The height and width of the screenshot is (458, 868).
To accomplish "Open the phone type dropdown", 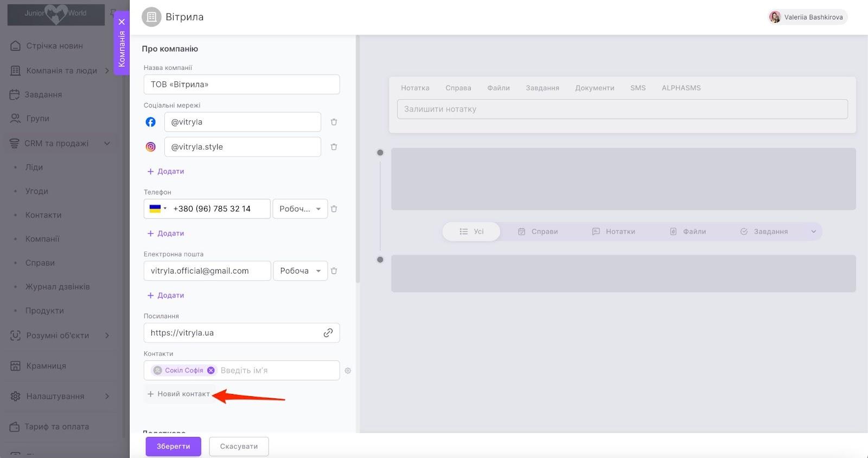I will 300,209.
